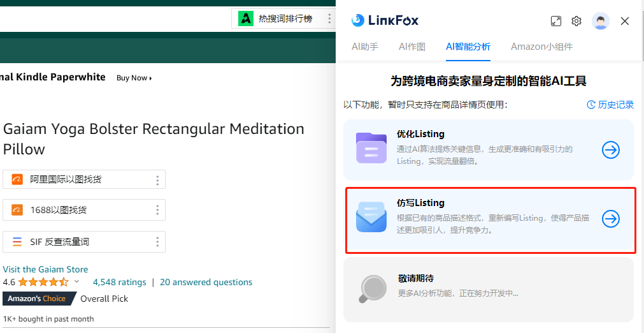Click the 1688以图找货 button

(x=84, y=210)
